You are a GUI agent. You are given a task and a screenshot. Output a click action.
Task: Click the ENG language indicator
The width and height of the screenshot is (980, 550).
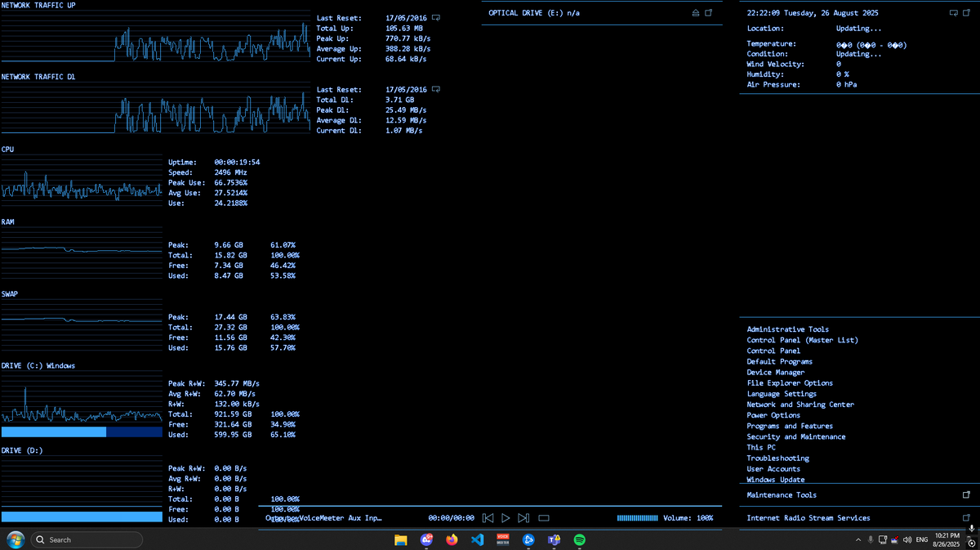[x=921, y=539]
